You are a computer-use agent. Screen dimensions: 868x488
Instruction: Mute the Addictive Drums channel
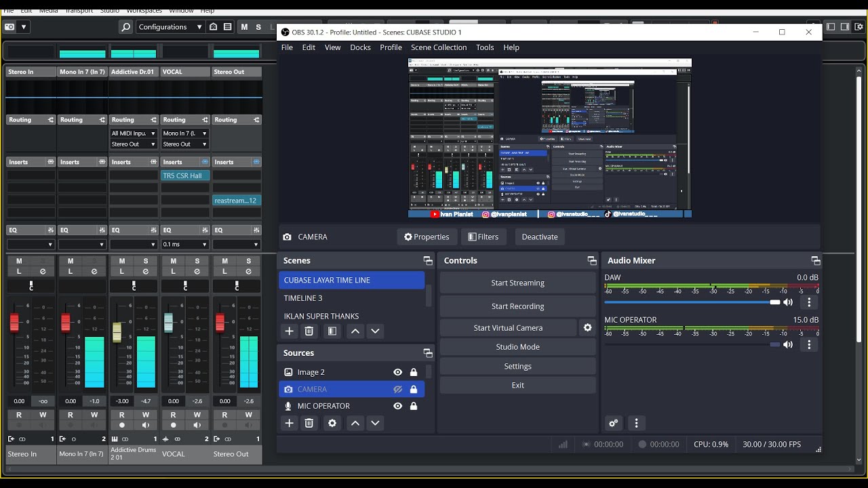pyautogui.click(x=122, y=261)
